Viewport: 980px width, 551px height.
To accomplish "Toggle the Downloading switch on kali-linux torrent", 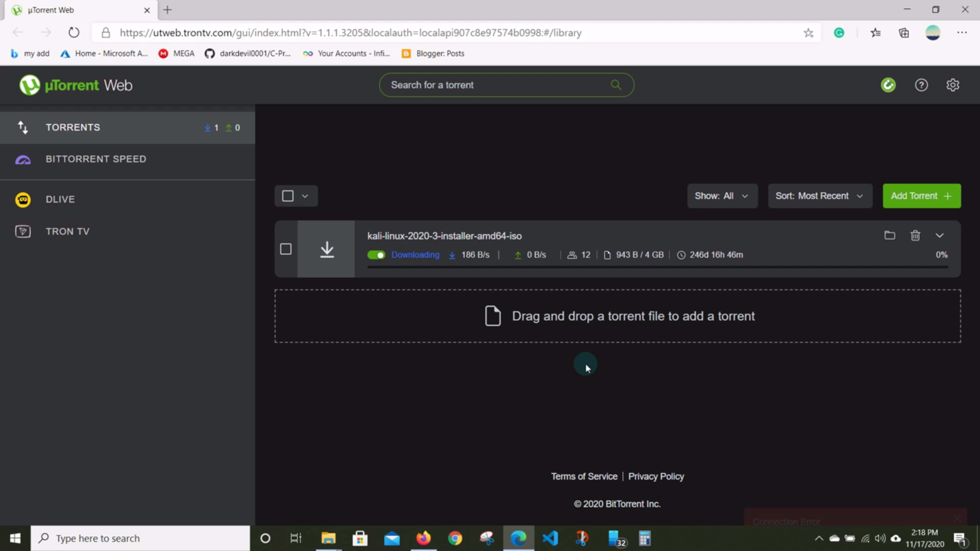I will coord(376,255).
